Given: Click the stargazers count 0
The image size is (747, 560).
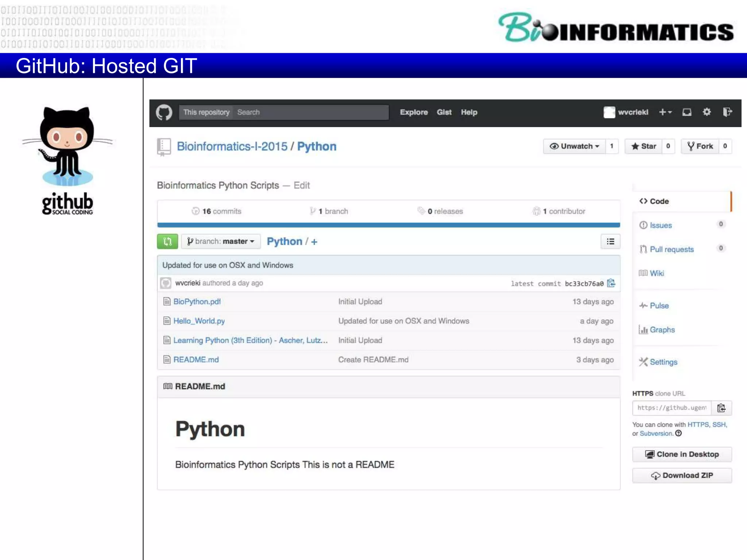Looking at the screenshot, I should (668, 146).
